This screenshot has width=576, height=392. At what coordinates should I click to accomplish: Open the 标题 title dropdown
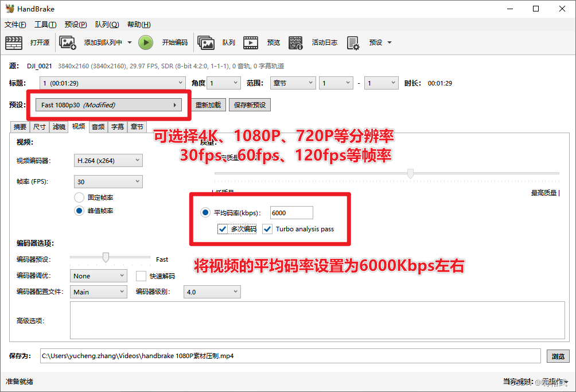[112, 83]
